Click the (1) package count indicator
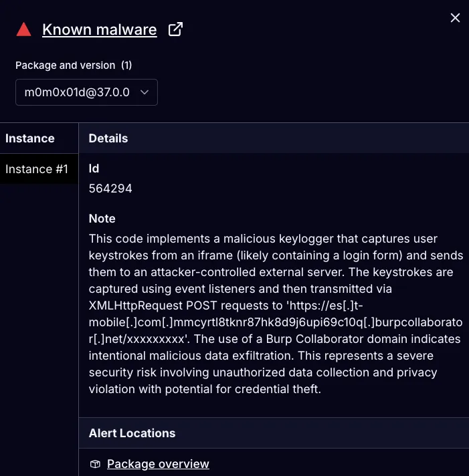Image resolution: width=469 pixels, height=476 pixels. point(126,66)
